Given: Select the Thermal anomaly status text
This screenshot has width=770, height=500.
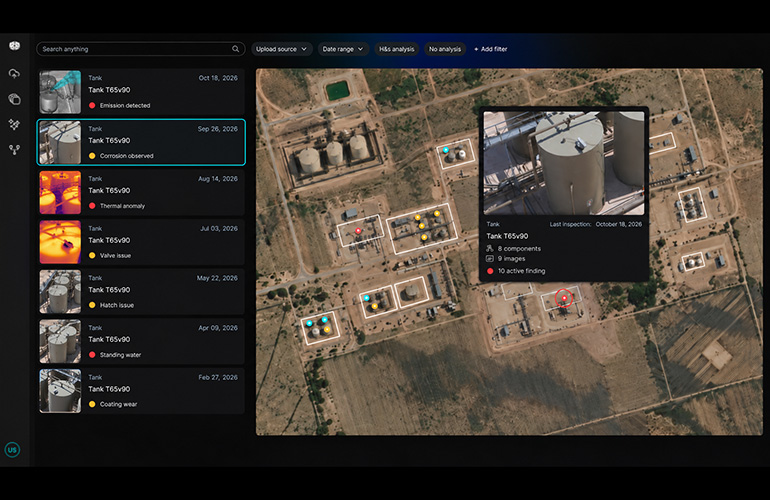Looking at the screenshot, I should [122, 206].
